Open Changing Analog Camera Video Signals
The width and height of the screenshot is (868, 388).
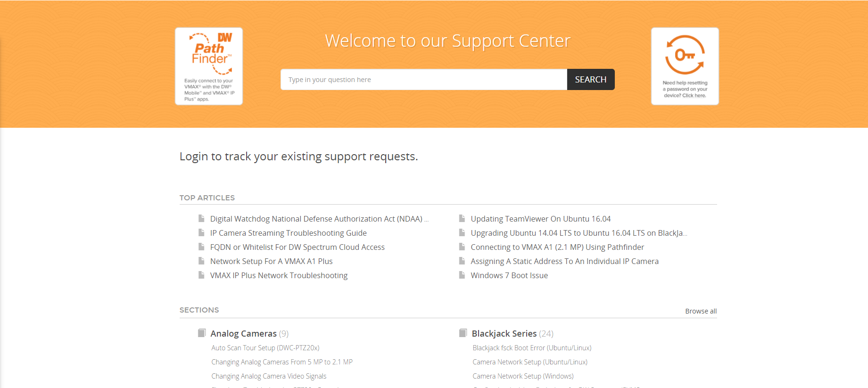269,376
